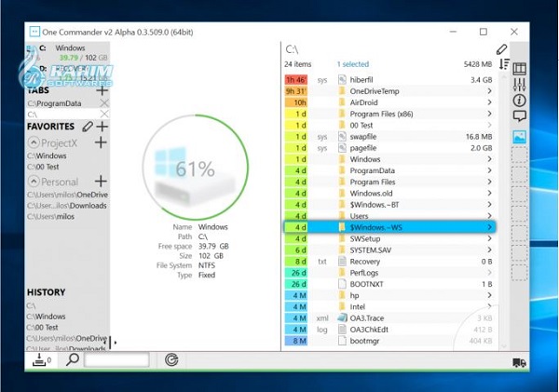559x392 pixels.
Task: Switch to the C:\ProgramData tab
Action: 54,103
